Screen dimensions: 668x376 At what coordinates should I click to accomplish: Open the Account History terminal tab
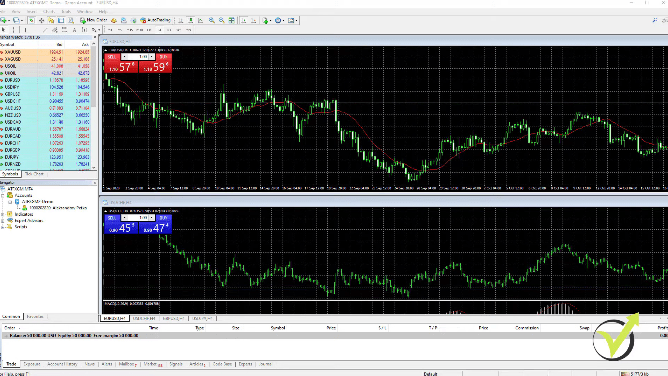point(62,365)
